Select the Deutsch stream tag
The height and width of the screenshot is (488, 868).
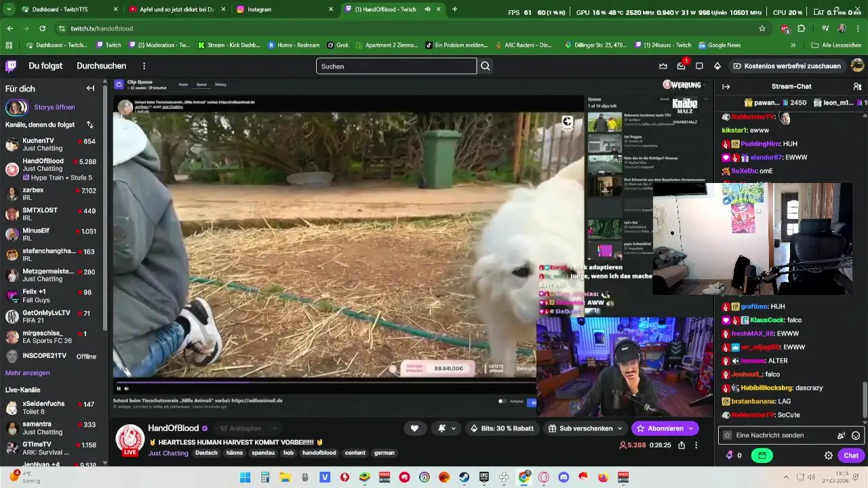pos(207,453)
